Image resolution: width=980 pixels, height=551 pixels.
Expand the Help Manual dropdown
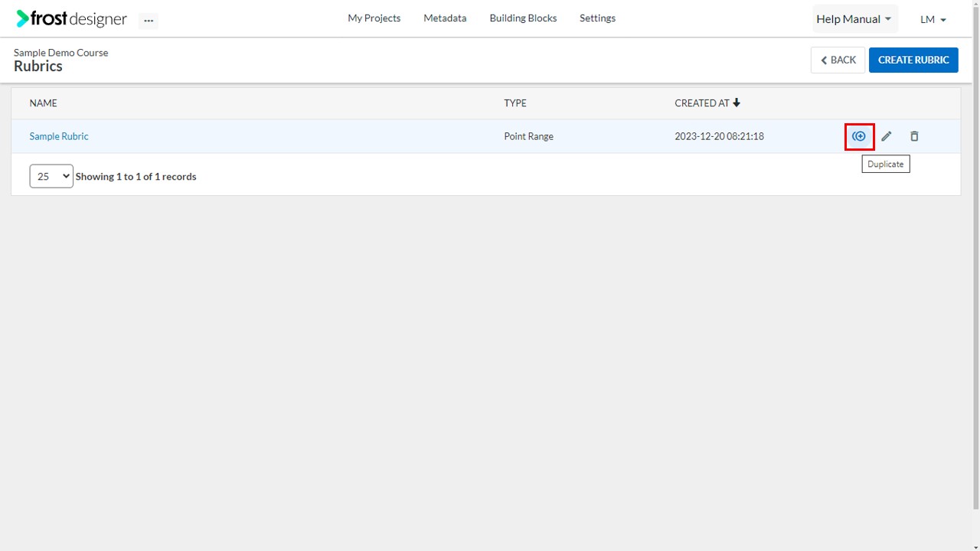[854, 19]
